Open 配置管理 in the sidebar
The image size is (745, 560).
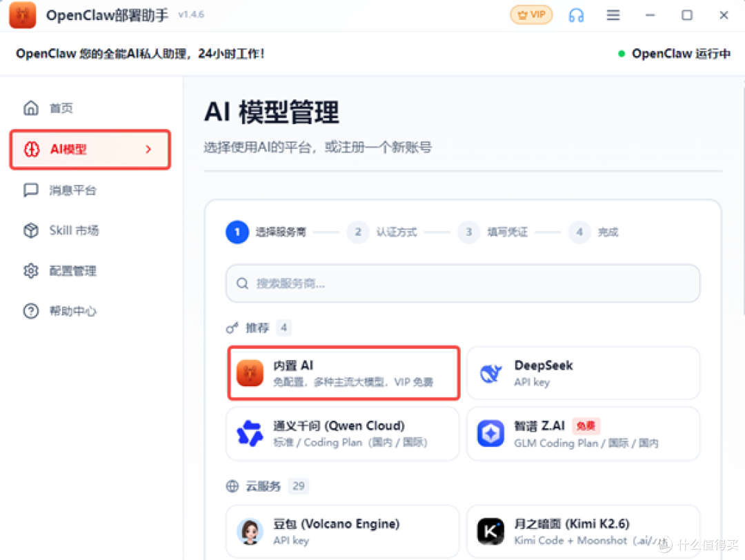point(90,271)
